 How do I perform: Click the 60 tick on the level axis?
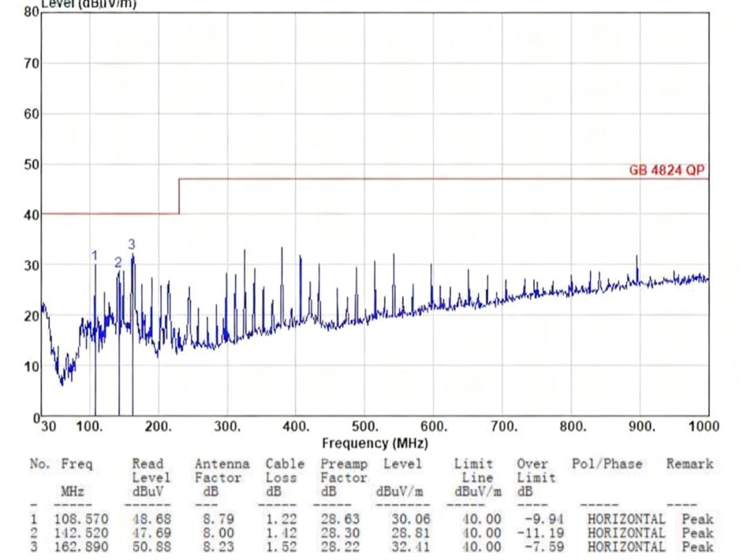tap(31, 114)
